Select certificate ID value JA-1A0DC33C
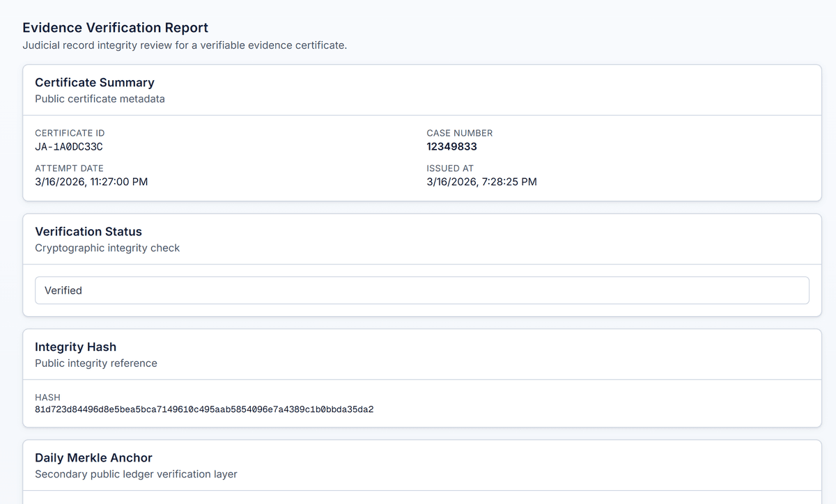This screenshot has height=504, width=836. pos(69,147)
